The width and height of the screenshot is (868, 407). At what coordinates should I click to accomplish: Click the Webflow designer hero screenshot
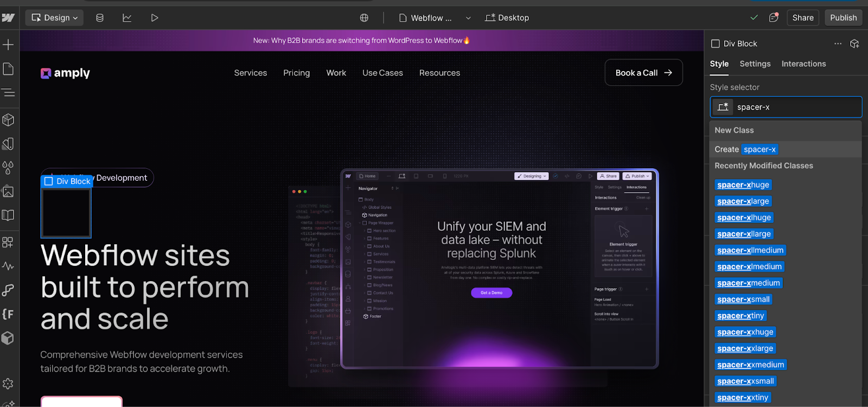[x=499, y=269]
